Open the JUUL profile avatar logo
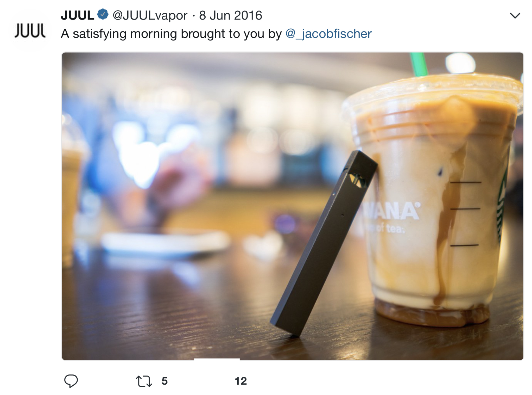The image size is (532, 395). [30, 31]
